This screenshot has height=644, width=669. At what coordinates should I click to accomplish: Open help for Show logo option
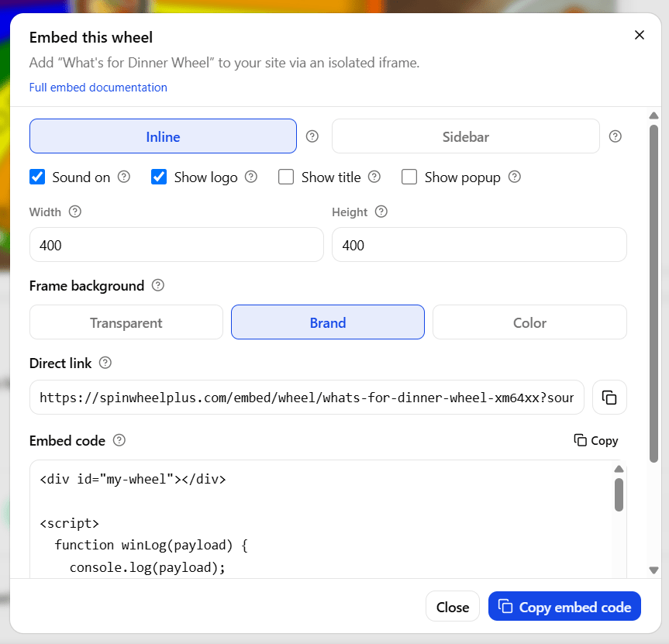251,177
